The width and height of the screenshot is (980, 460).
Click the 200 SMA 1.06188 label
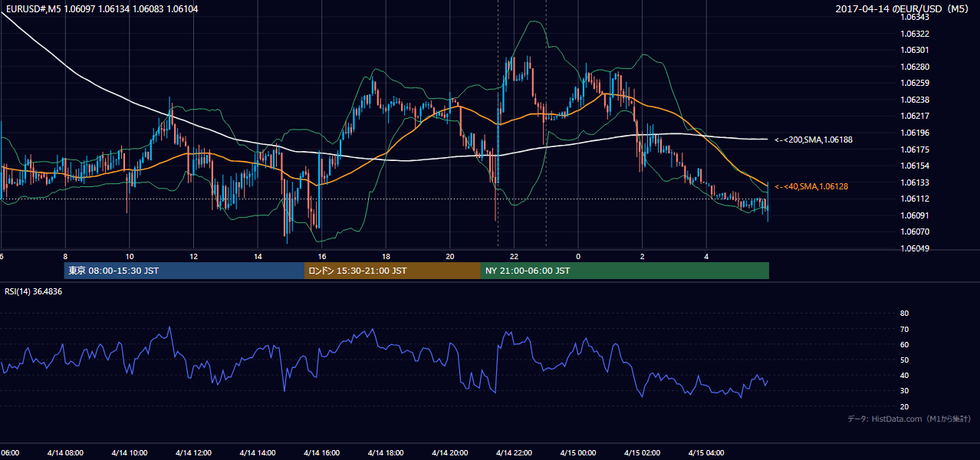[x=813, y=140]
